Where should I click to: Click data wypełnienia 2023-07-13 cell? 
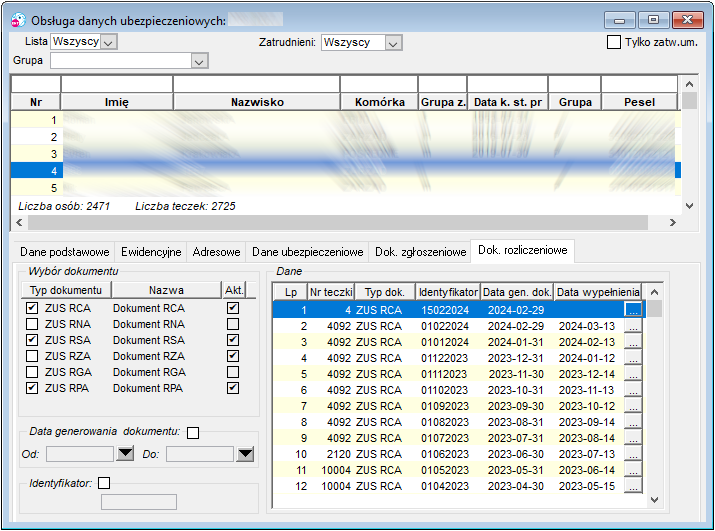click(x=587, y=454)
